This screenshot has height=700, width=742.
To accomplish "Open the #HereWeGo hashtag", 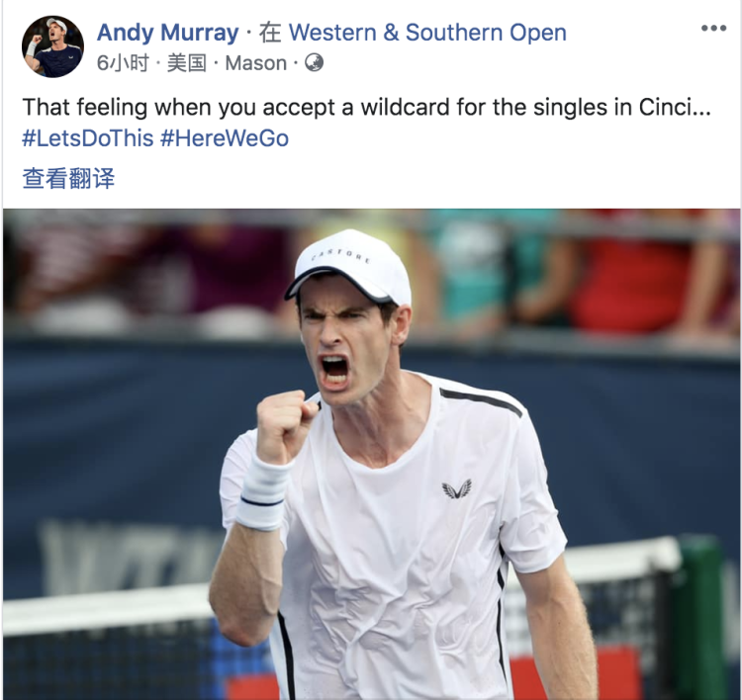I will point(225,138).
